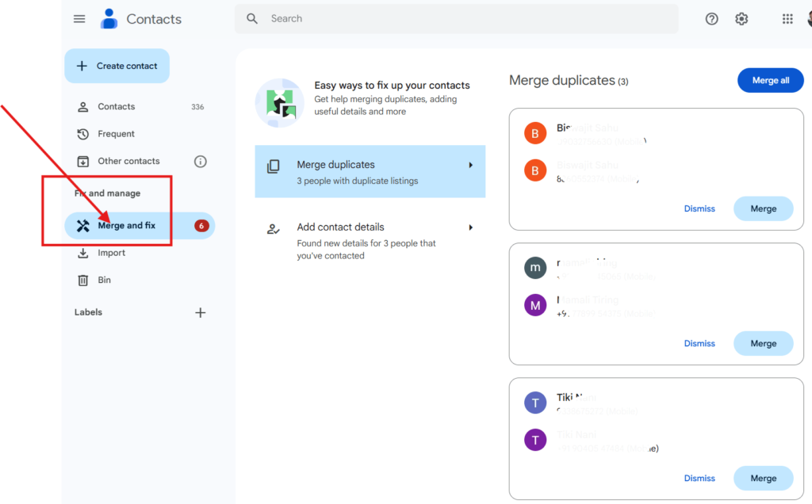The height and width of the screenshot is (504, 812).
Task: Open the Import option
Action: 140,253
